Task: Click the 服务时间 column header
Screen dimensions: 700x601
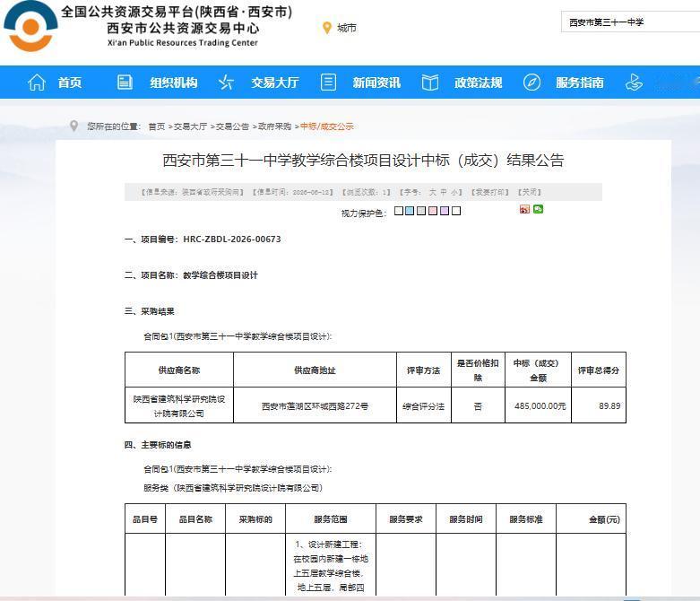Action: 466,519
